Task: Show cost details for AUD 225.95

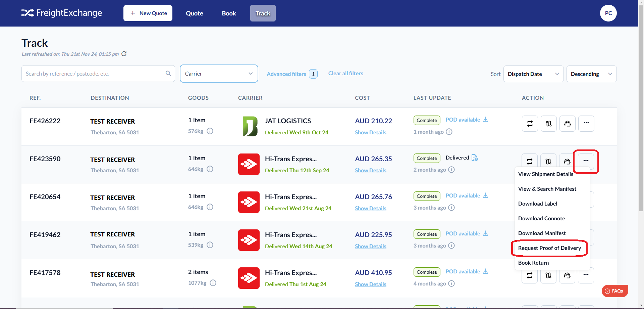Action: coord(371,246)
